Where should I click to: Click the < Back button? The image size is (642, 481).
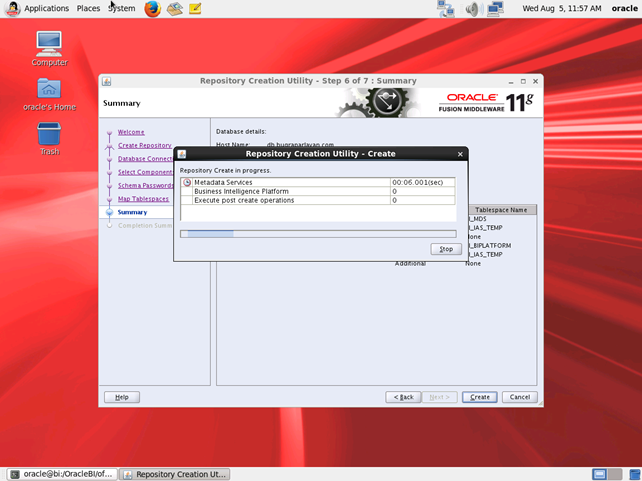point(403,397)
